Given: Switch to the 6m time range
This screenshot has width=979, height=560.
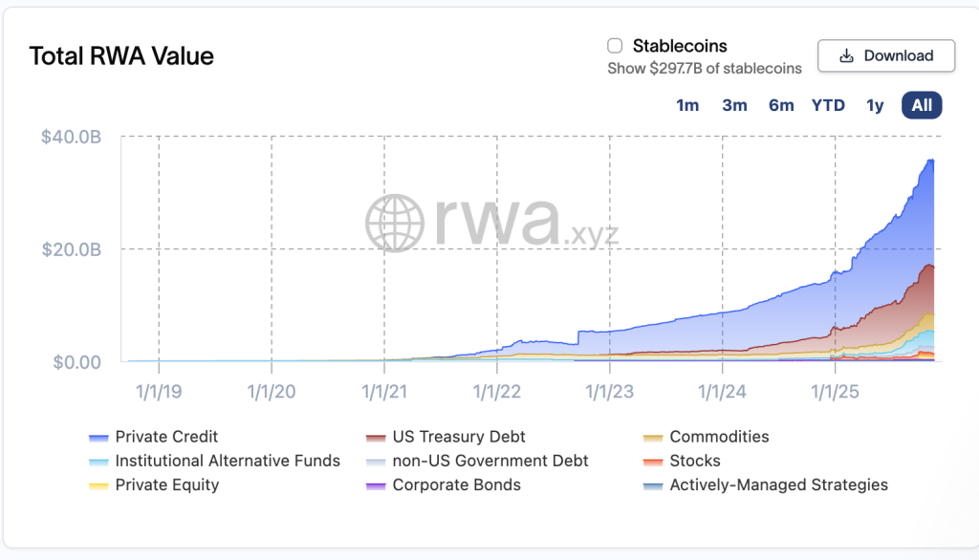Looking at the screenshot, I should point(781,105).
